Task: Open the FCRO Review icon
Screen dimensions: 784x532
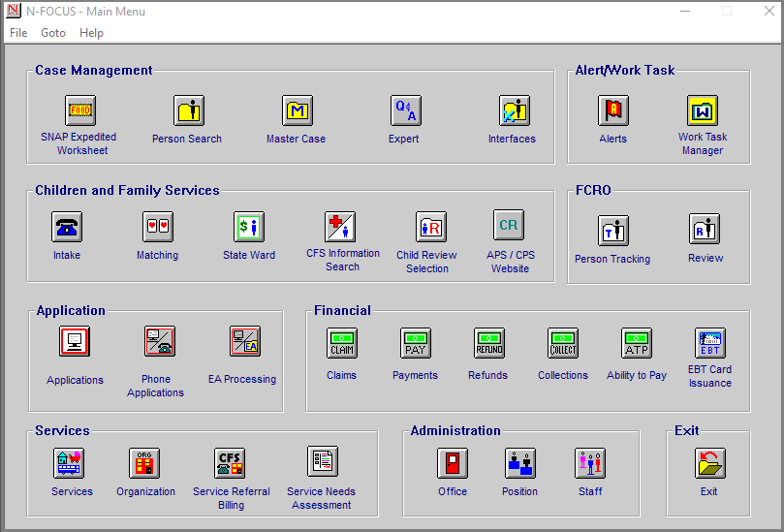Action: click(x=704, y=229)
